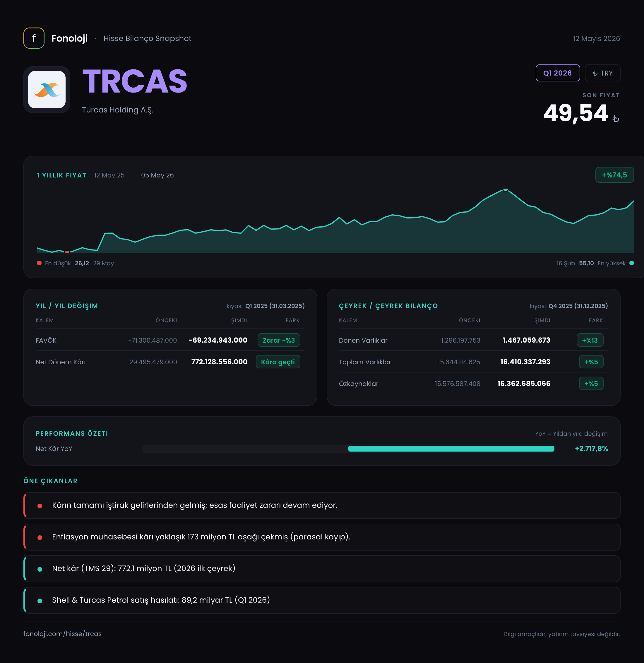
Task: Select the Q1 2026 period badge
Action: (557, 73)
